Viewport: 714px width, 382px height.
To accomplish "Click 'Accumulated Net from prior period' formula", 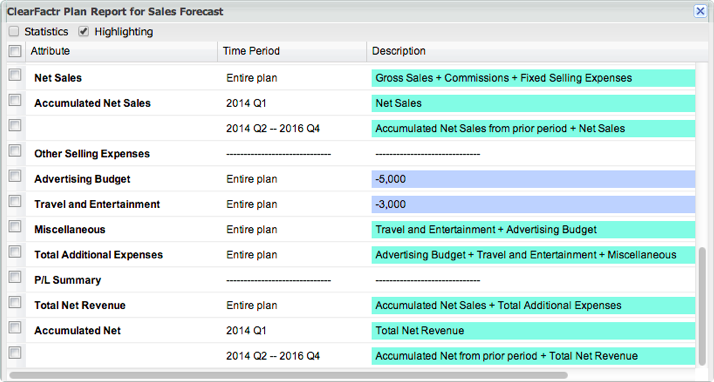I will [x=533, y=356].
